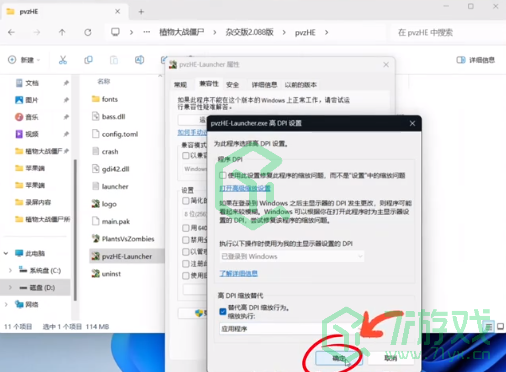506x372 pixels.
Task: Switch to 安全 tab
Action: pyautogui.click(x=232, y=85)
